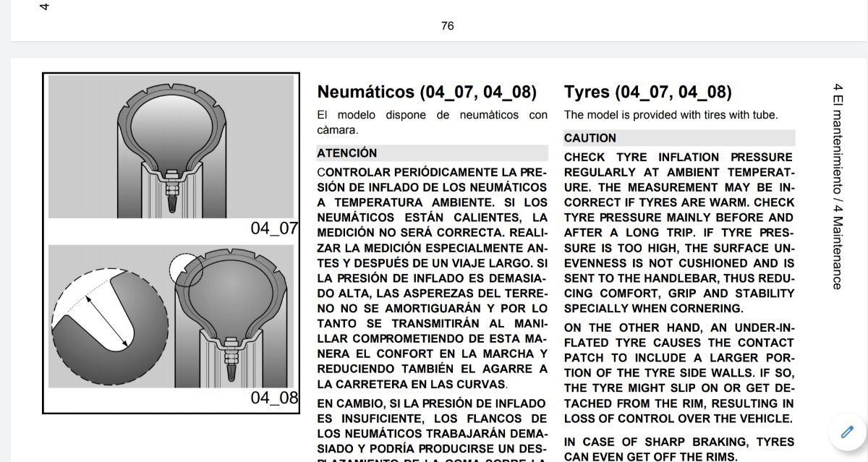Click the tyre cross-section figure 04_07

[x=171, y=147]
